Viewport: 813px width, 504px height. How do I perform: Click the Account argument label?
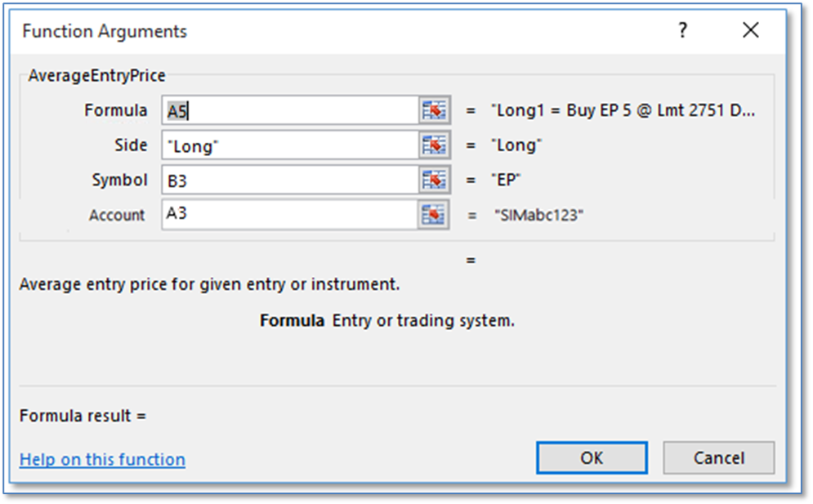coord(117,216)
